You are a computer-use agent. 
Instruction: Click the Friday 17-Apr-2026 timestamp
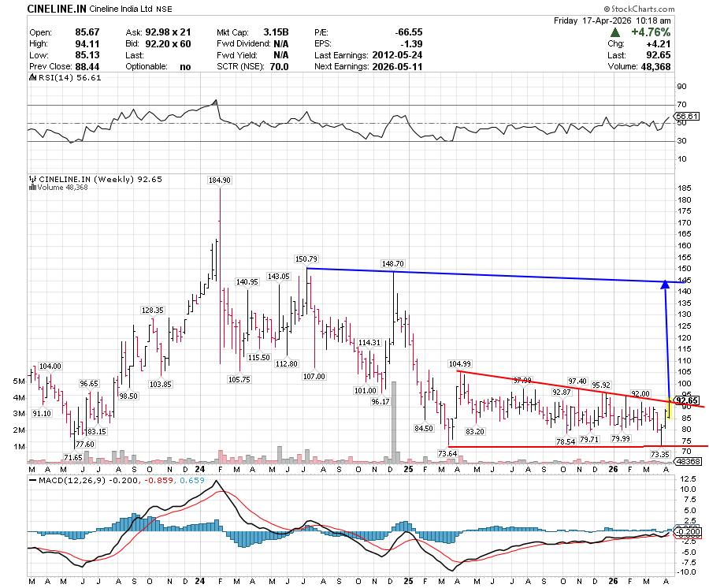(x=612, y=20)
